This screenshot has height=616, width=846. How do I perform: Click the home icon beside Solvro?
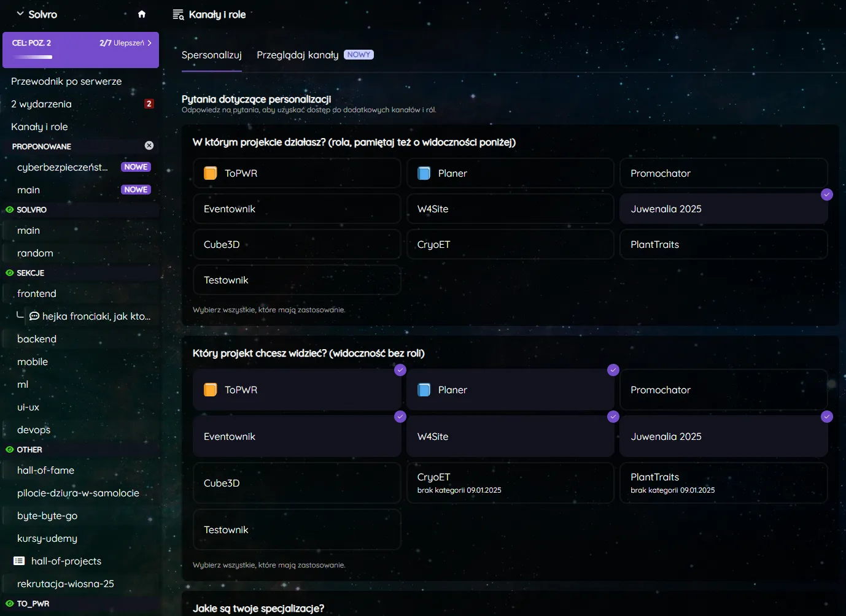pos(142,14)
